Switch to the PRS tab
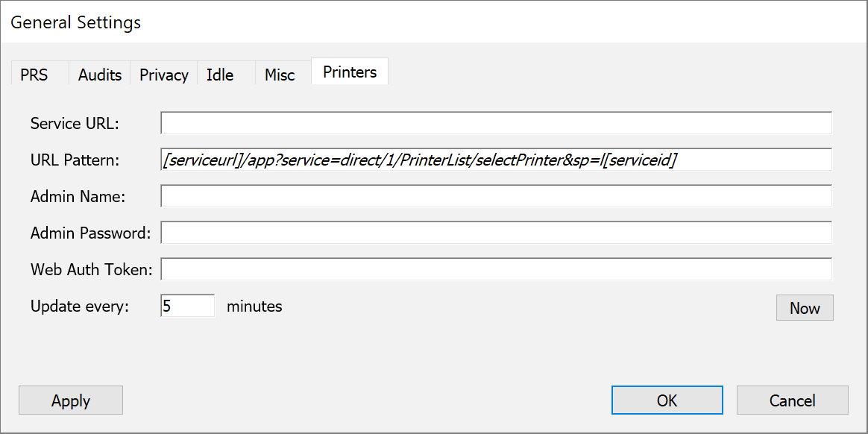This screenshot has width=868, height=434. point(34,75)
